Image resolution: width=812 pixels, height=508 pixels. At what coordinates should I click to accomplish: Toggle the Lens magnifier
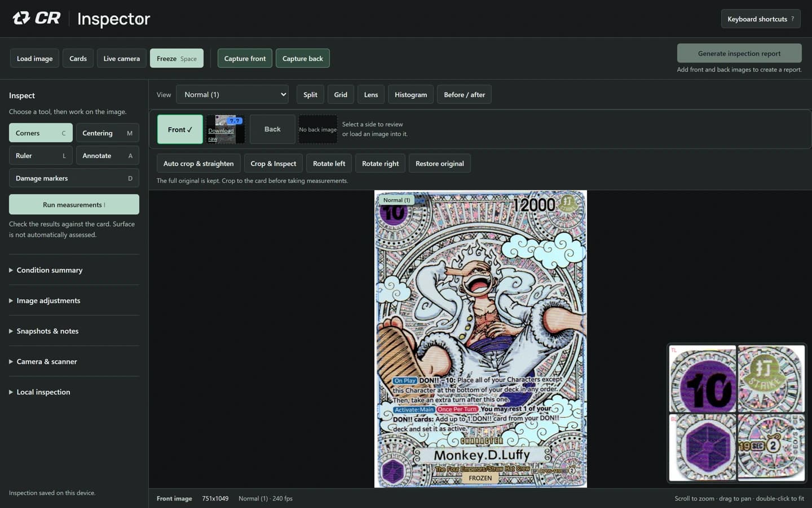(x=371, y=94)
